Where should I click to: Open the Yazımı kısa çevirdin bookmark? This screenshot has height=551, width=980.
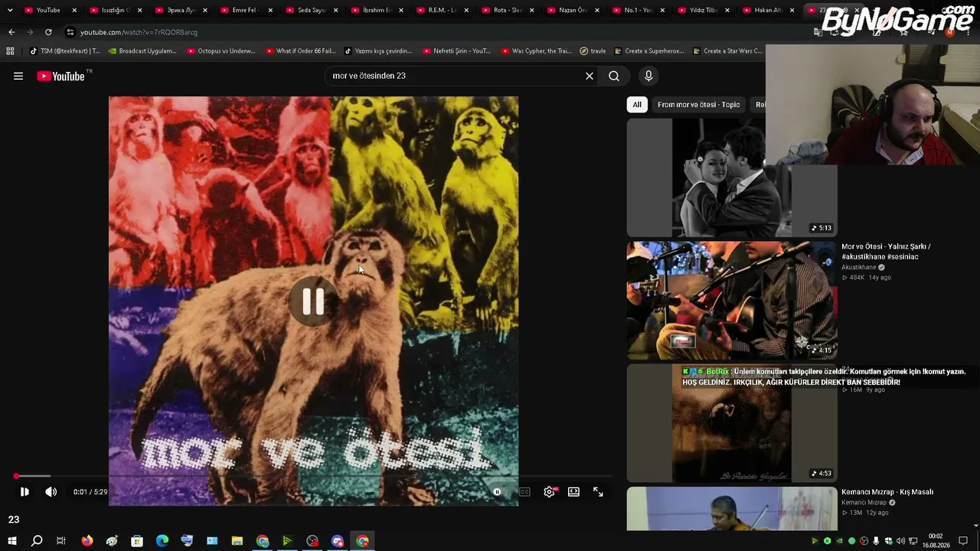click(378, 51)
